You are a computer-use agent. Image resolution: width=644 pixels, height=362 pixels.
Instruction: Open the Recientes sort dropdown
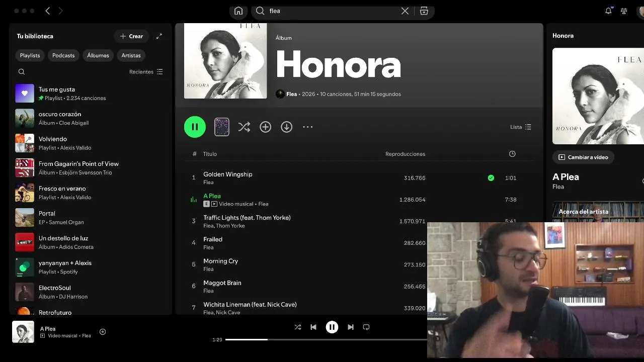click(146, 72)
